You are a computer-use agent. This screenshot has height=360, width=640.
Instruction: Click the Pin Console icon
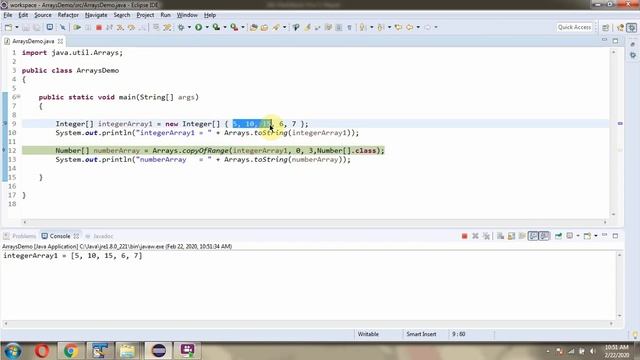click(x=558, y=236)
